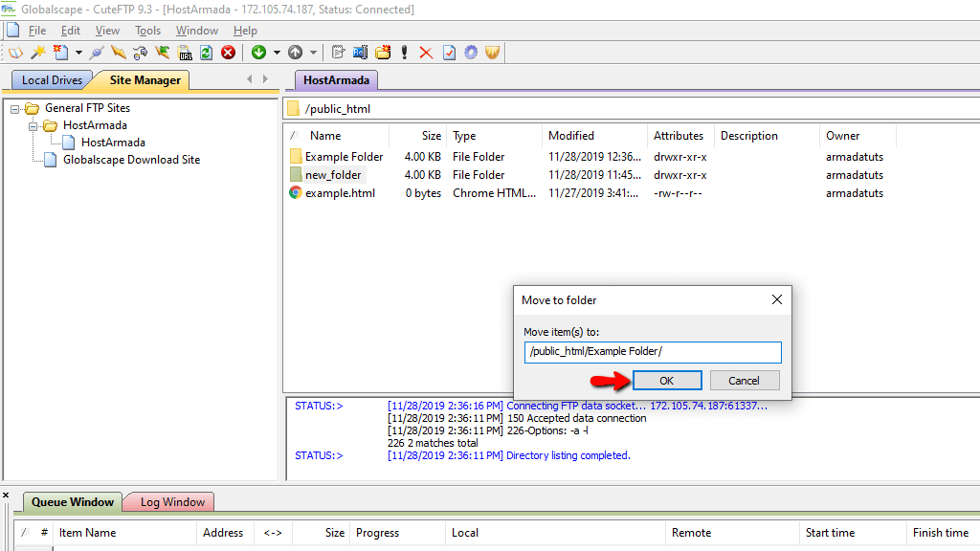Viewport: 980px width, 551px height.
Task: Open the Help menu
Action: 245,30
